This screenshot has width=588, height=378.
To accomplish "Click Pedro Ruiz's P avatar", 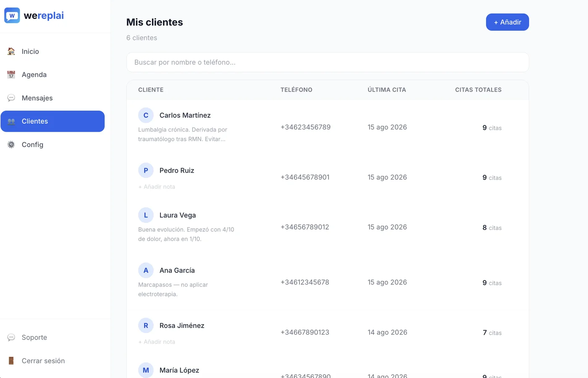I will (146, 170).
